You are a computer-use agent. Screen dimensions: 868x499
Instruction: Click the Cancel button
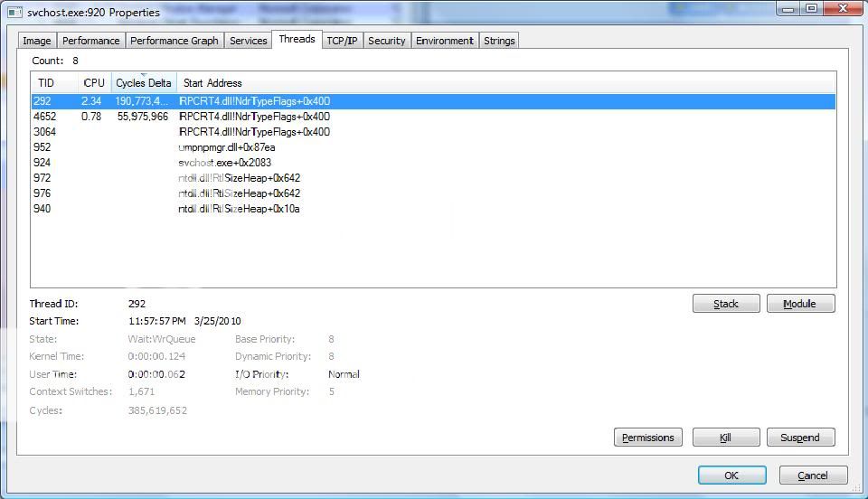813,475
